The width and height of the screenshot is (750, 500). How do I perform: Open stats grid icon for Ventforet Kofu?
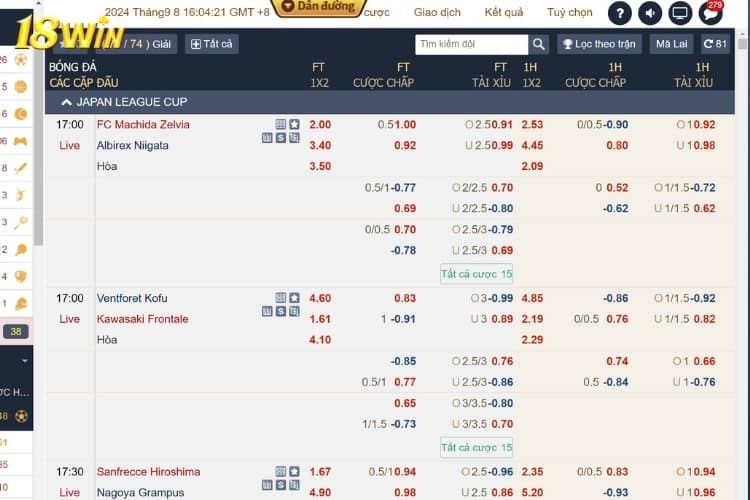(281, 298)
